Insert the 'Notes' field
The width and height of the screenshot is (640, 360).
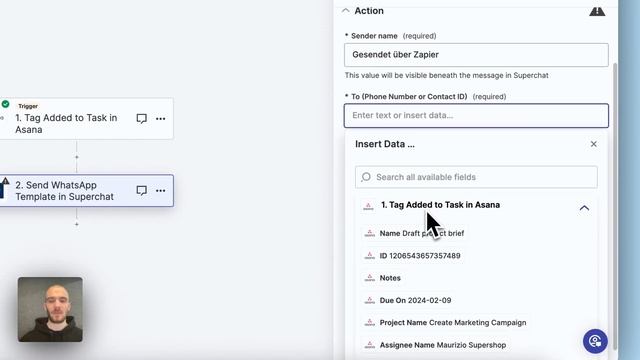tap(382, 278)
